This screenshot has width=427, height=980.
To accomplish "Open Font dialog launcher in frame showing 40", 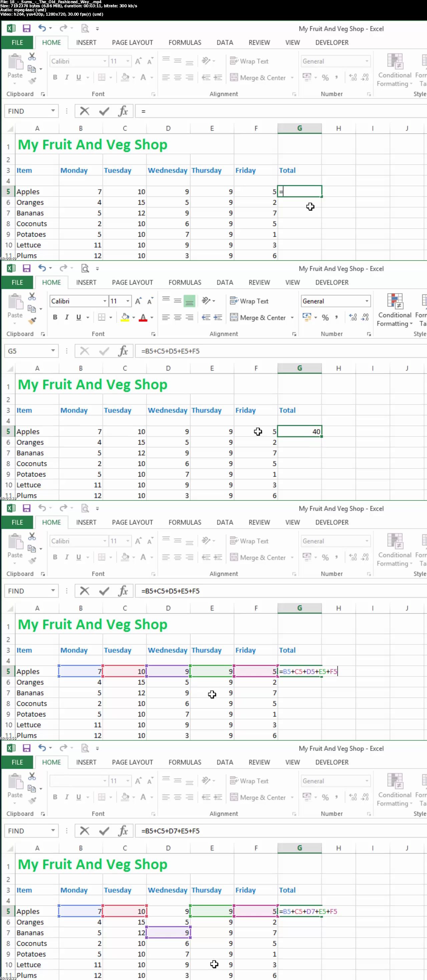I will [x=153, y=334].
